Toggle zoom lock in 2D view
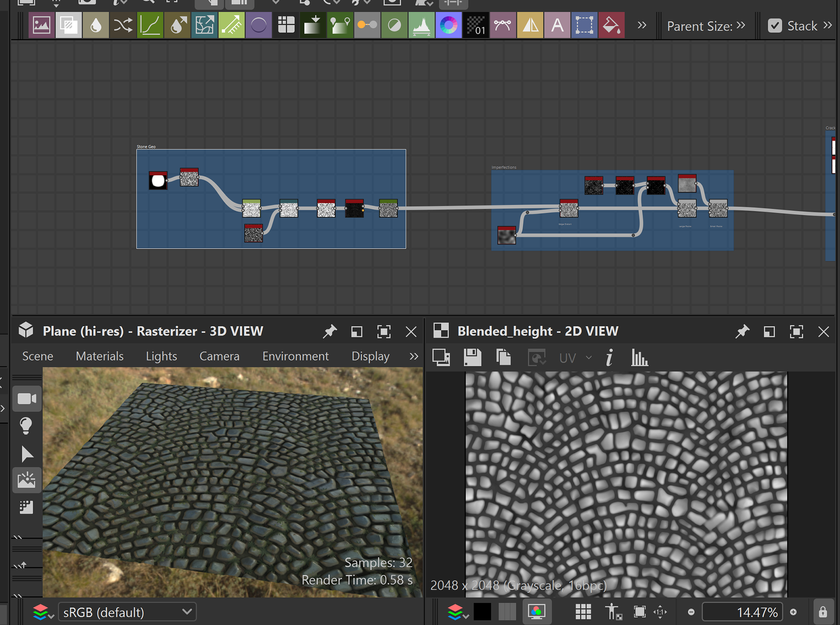The width and height of the screenshot is (840, 625). (822, 611)
